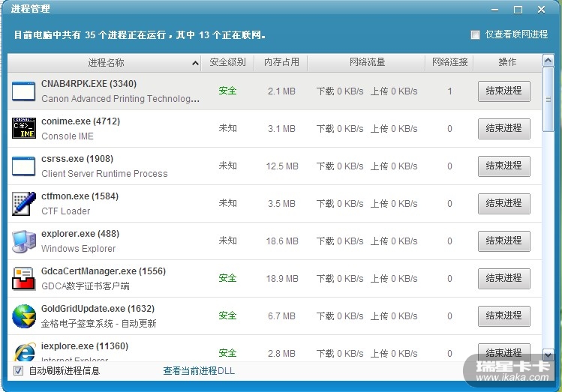The height and width of the screenshot is (392, 562).
Task: Select the explorer.exe computer icon
Action: (24, 241)
